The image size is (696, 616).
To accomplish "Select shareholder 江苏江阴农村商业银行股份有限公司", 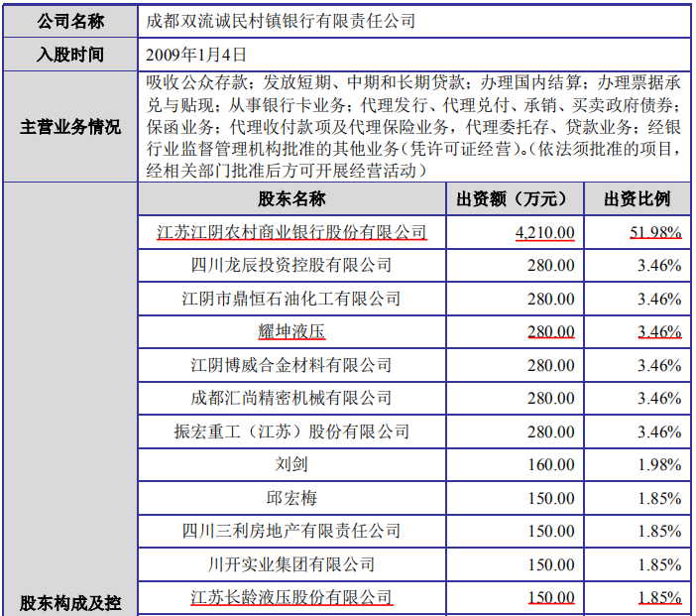I will pos(291,232).
